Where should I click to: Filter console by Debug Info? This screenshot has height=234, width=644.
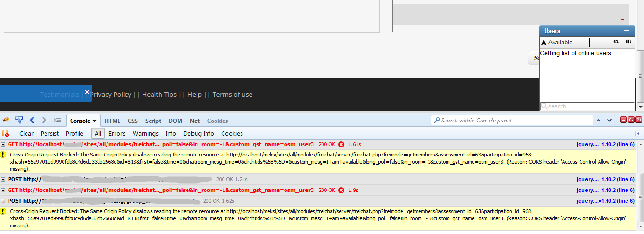pyautogui.click(x=198, y=134)
